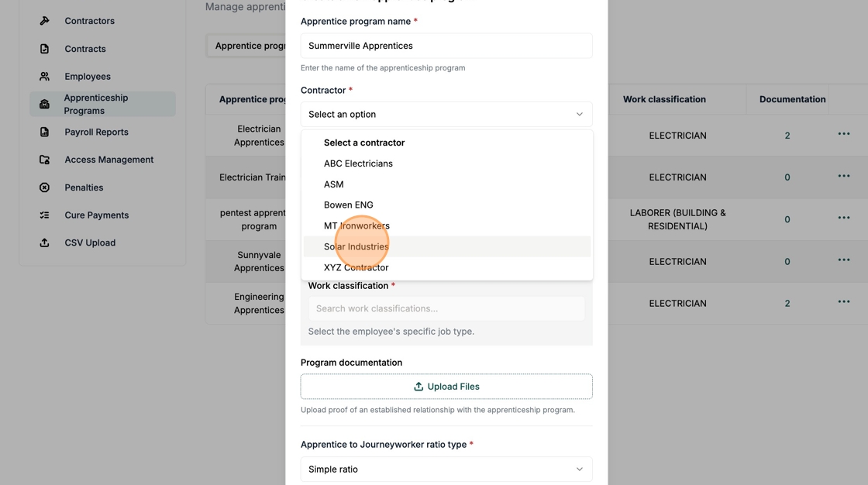Click the Penalties circled-x icon
This screenshot has width=868, height=485.
(x=44, y=187)
